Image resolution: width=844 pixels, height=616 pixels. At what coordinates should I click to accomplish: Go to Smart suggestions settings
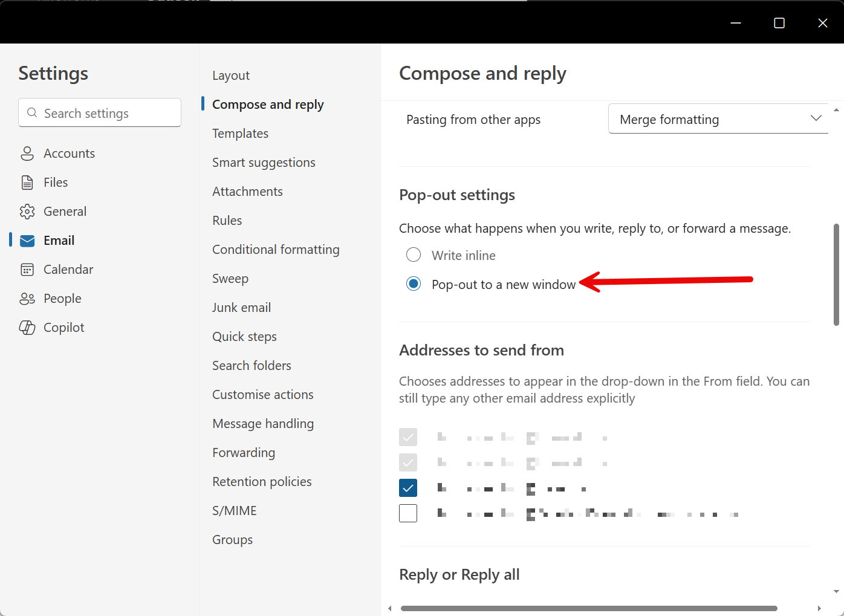[264, 163]
